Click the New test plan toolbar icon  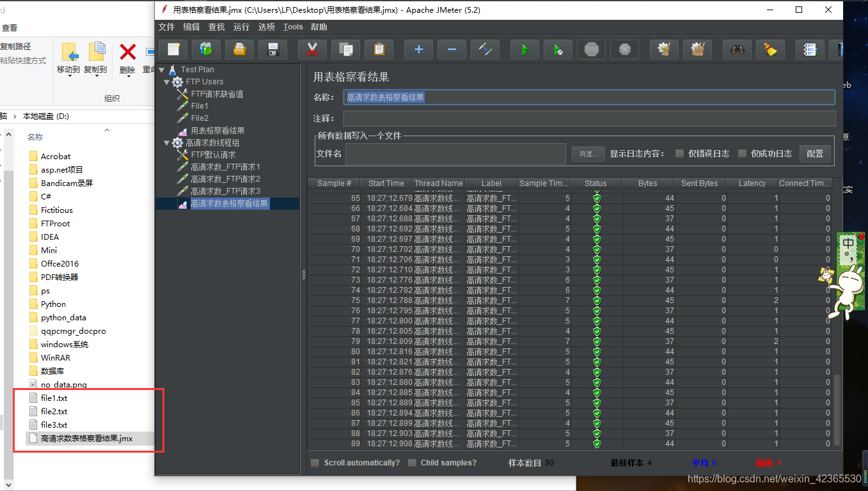click(x=173, y=49)
